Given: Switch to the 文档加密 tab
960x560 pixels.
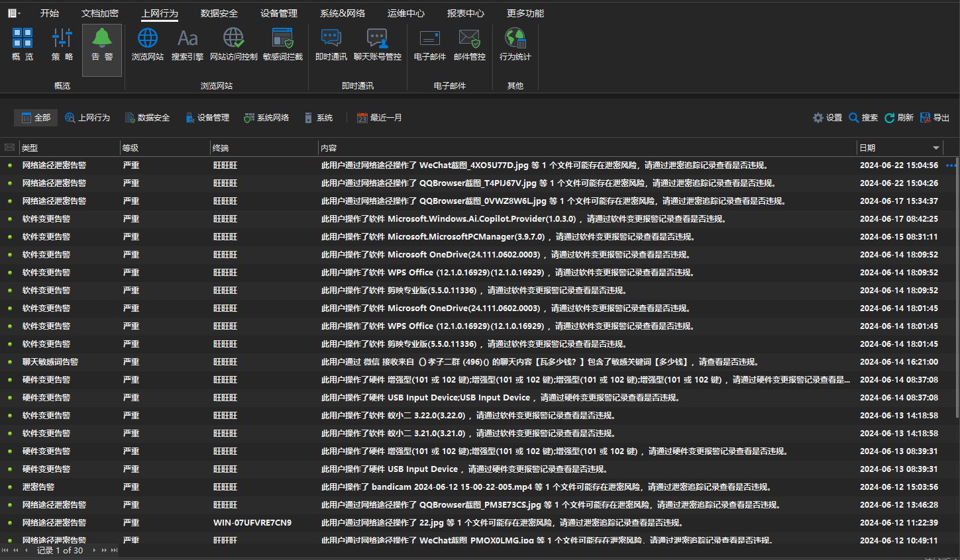Looking at the screenshot, I should click(x=100, y=13).
